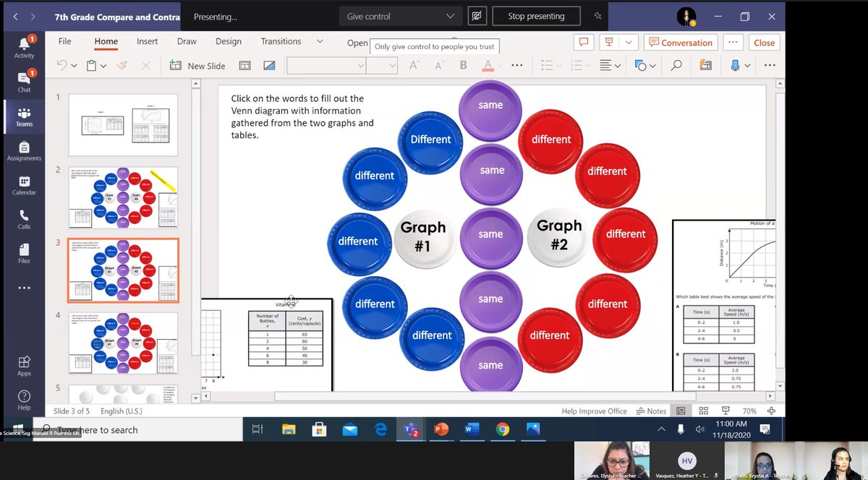
Task: Click the New Slide button
Action: pyautogui.click(x=197, y=66)
